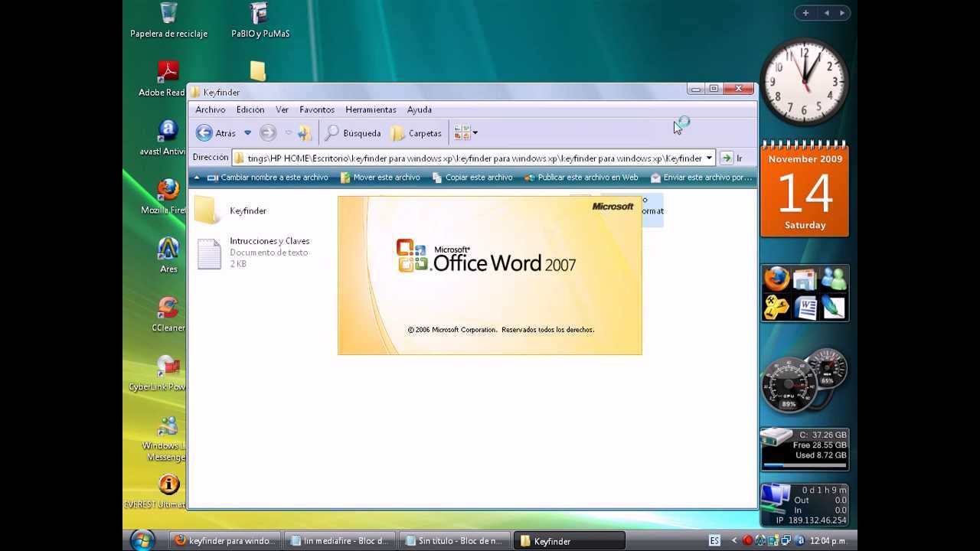
Task: Expand the Atrás history dropdown arrow
Action: click(247, 133)
